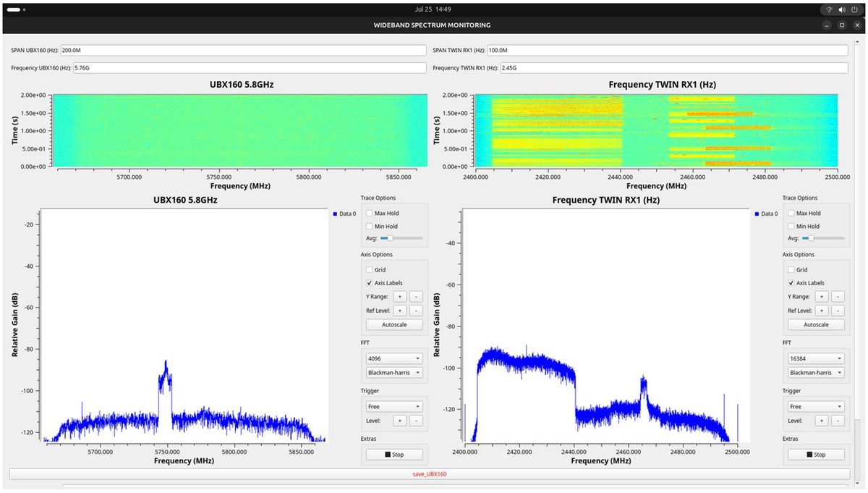Raise Trigger Level with plus on UBX160
The height and width of the screenshot is (493, 868).
400,421
